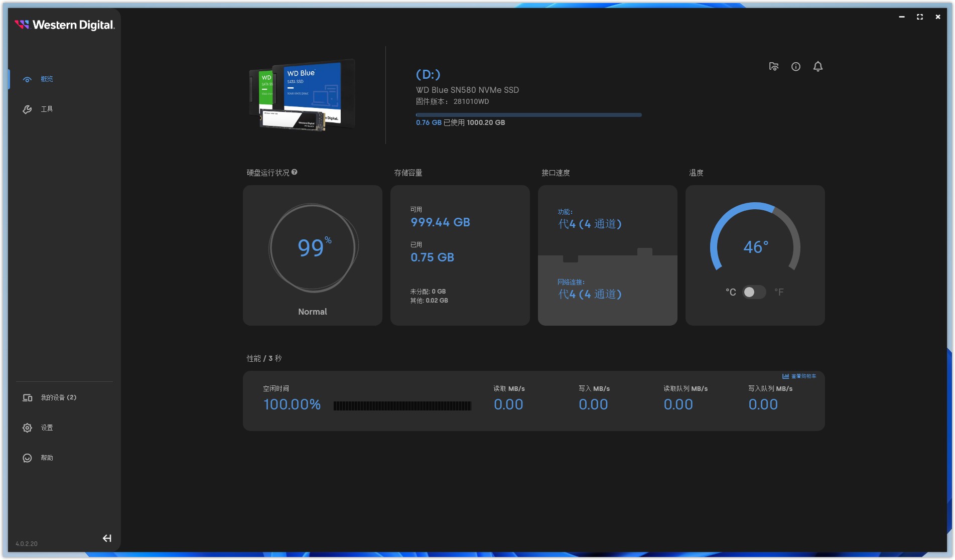955x560 pixels.
Task: Click the folder with eye icon
Action: [x=773, y=67]
